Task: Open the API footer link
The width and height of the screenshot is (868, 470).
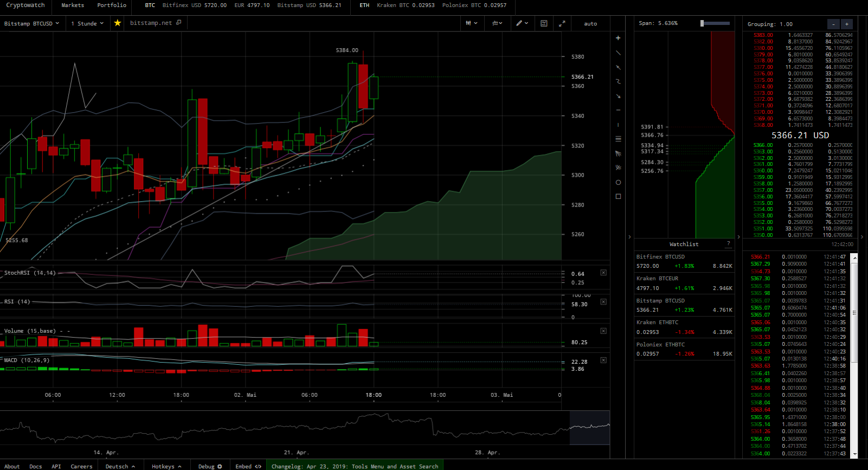Action: [x=56, y=466]
